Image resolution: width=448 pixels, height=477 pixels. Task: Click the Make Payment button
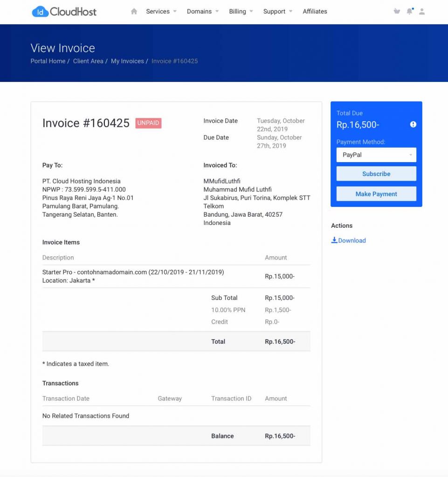point(376,193)
